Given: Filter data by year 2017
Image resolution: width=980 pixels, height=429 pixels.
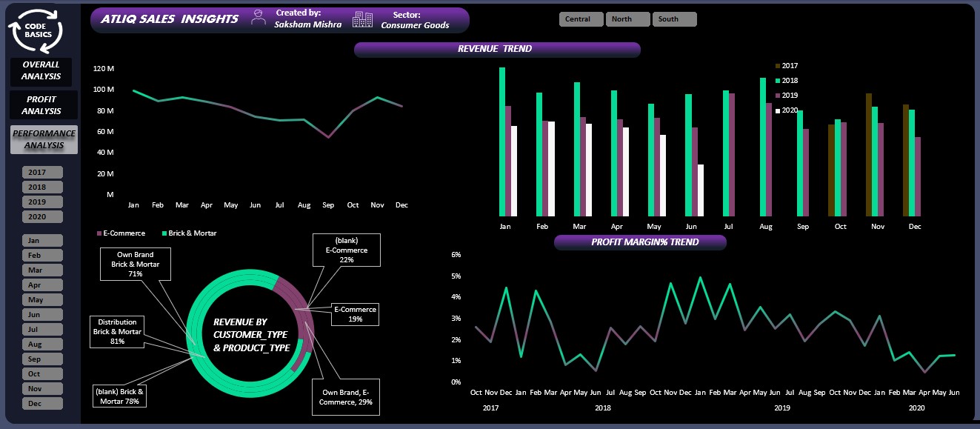Looking at the screenshot, I should (x=42, y=173).
